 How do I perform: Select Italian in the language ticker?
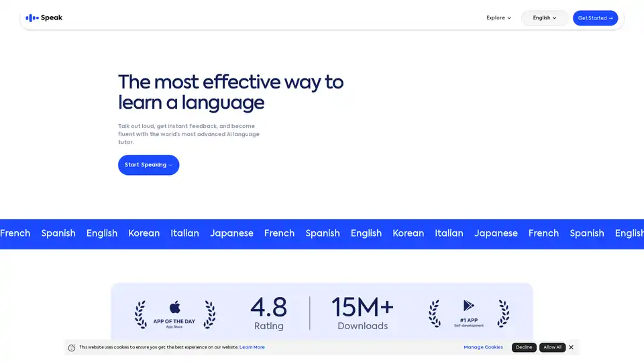tap(184, 233)
